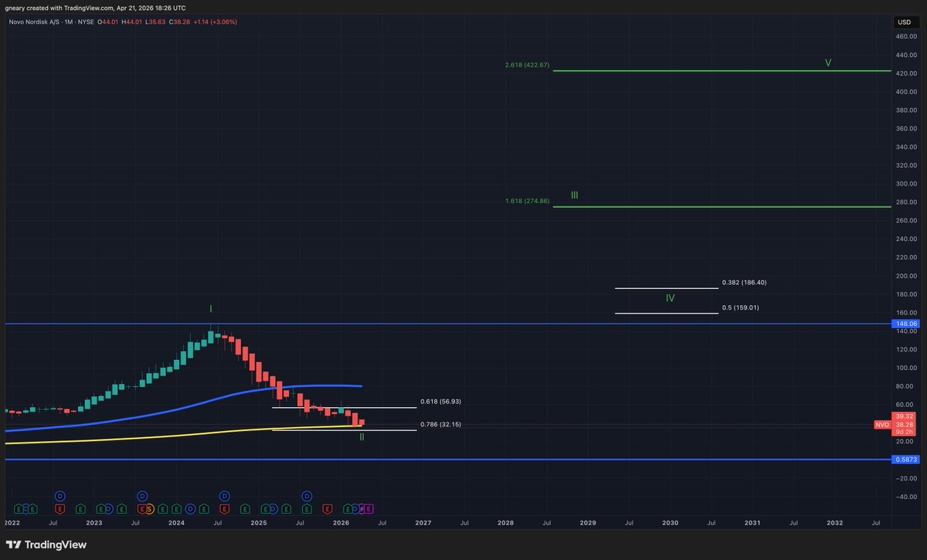Select the 0.618 (56.93) retracement label
The image size is (927, 560).
441,402
